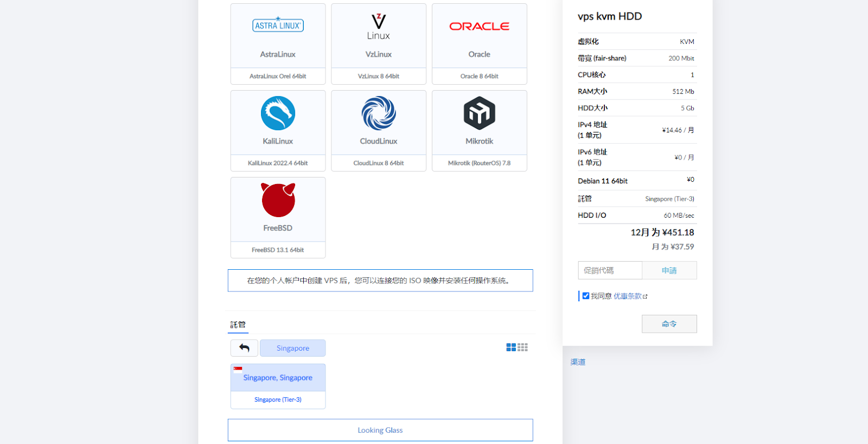Select FreeBSD 13.1 64bit version
The width and height of the screenshot is (868, 444).
coord(278,250)
